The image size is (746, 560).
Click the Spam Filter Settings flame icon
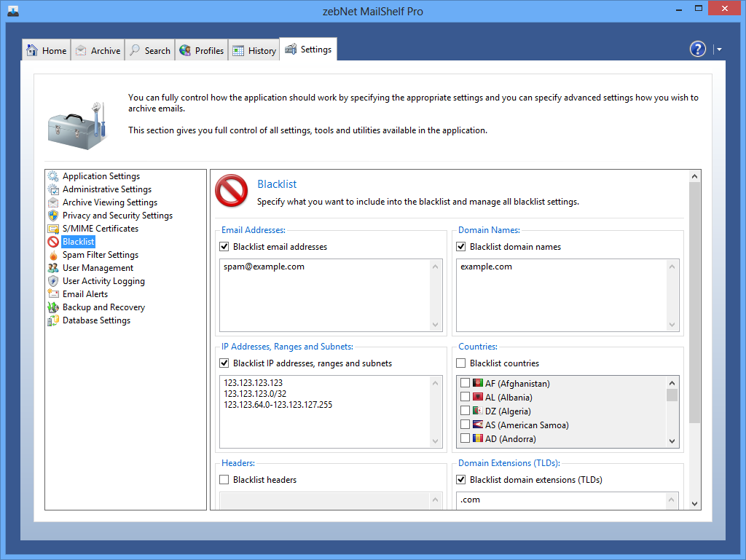point(53,255)
